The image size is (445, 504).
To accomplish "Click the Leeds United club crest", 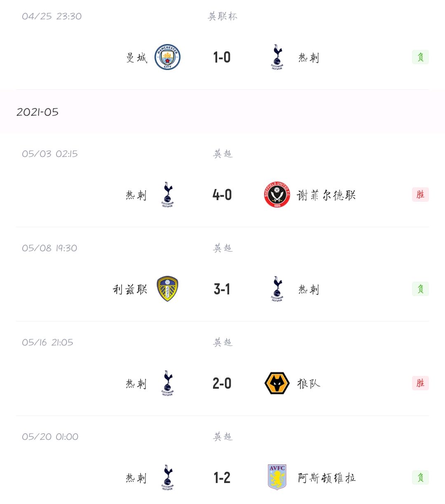I will coord(167,289).
